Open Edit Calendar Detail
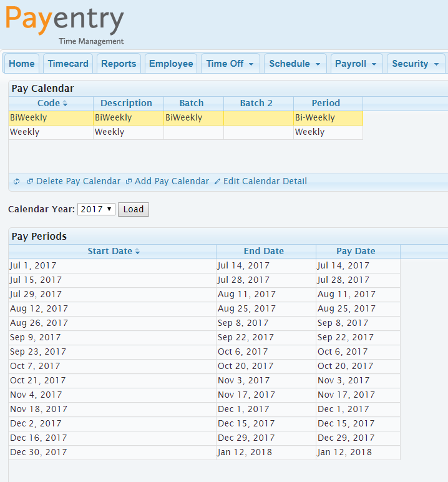This screenshot has height=482, width=448. pyautogui.click(x=260, y=181)
